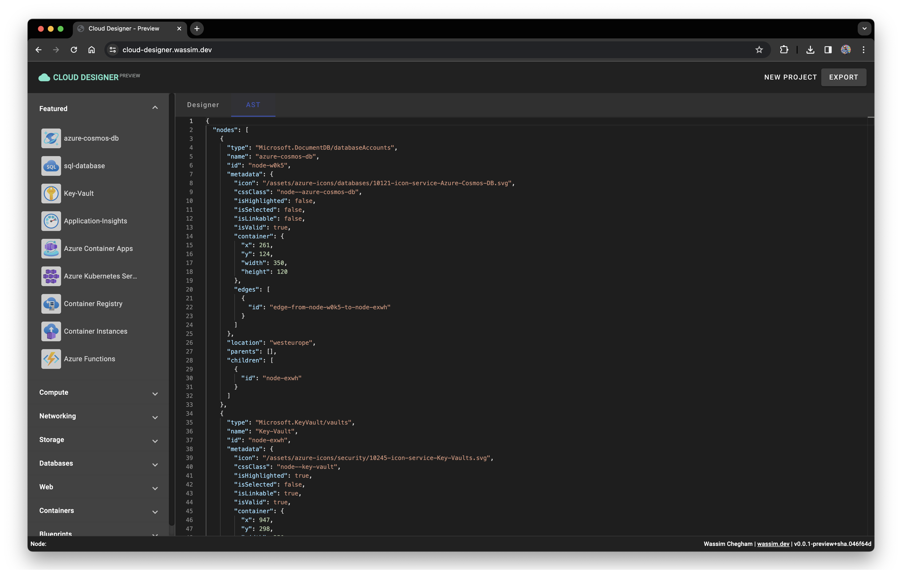Click the Cloud Designer cloud logo
902x588 pixels.
[44, 77]
